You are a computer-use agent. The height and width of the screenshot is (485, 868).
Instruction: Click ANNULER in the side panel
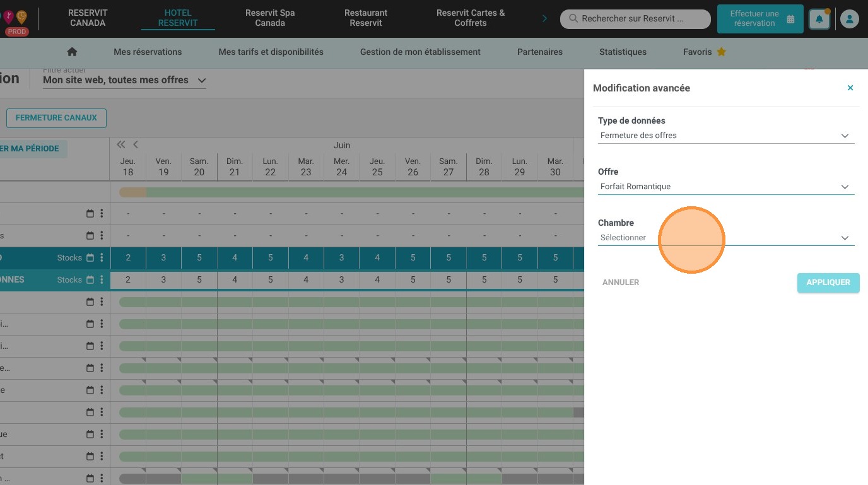tap(621, 283)
